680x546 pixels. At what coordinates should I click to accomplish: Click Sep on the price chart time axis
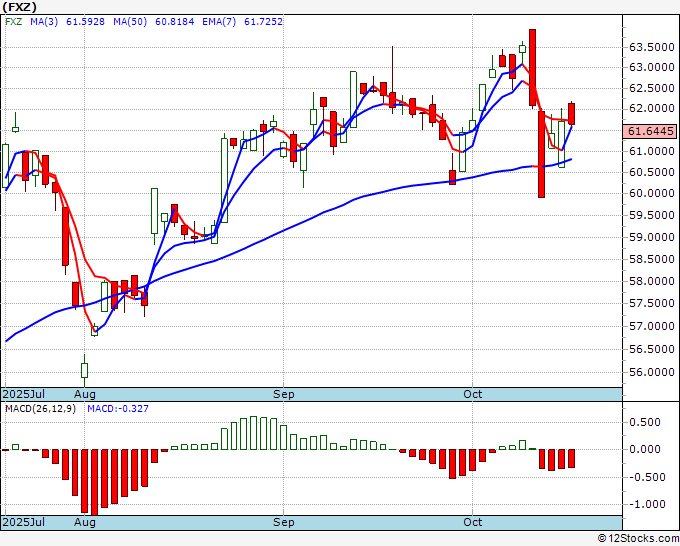(x=284, y=394)
